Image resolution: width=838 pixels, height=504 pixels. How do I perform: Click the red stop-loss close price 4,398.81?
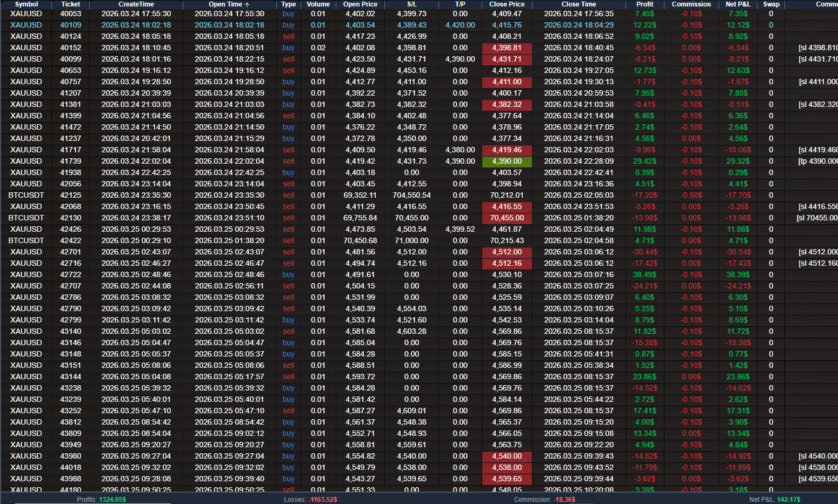coord(507,48)
